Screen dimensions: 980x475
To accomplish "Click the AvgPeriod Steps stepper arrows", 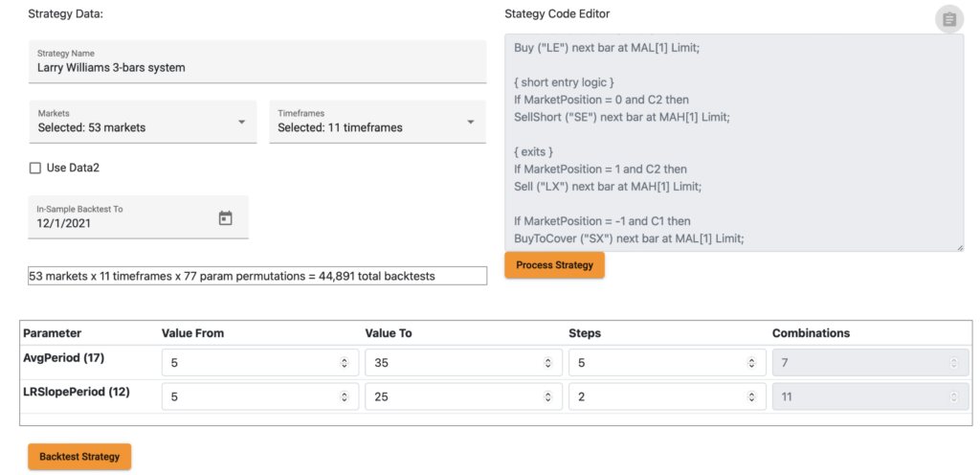I will pos(751,363).
